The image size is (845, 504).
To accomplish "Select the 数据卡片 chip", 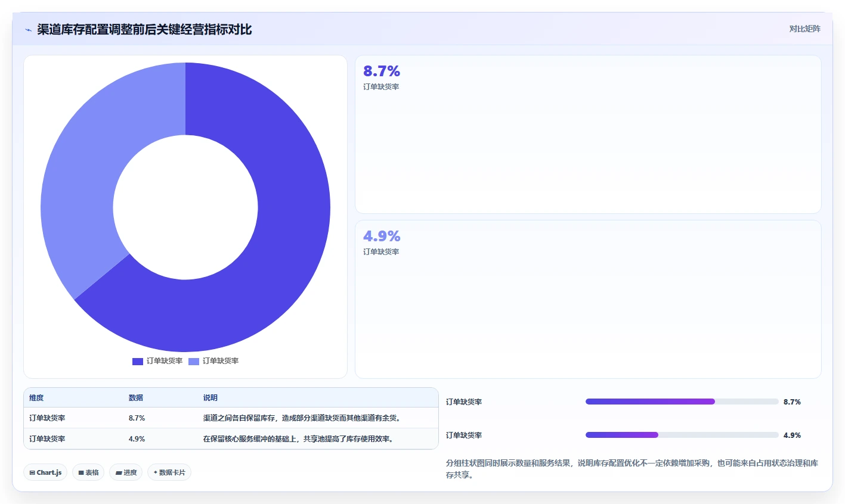I will (x=169, y=472).
